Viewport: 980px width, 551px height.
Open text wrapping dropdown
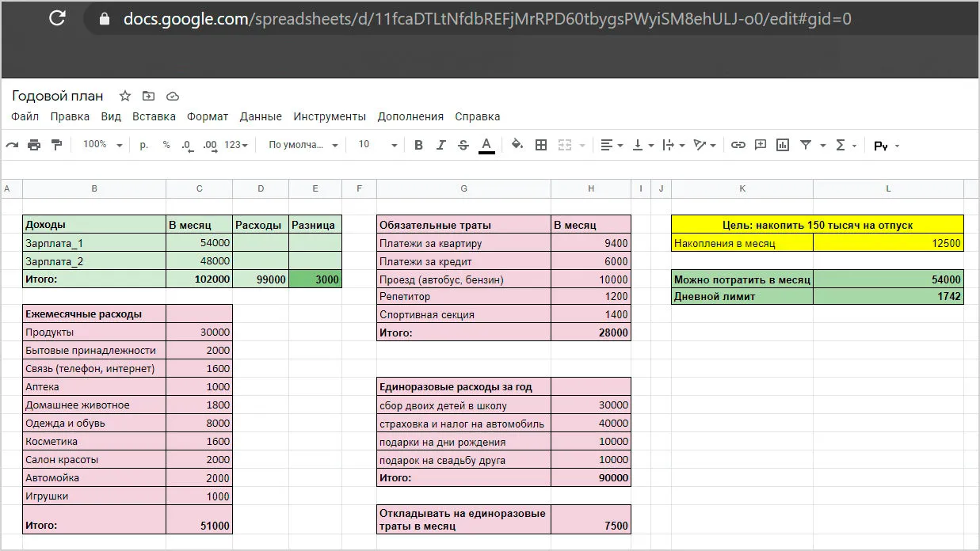tap(673, 145)
